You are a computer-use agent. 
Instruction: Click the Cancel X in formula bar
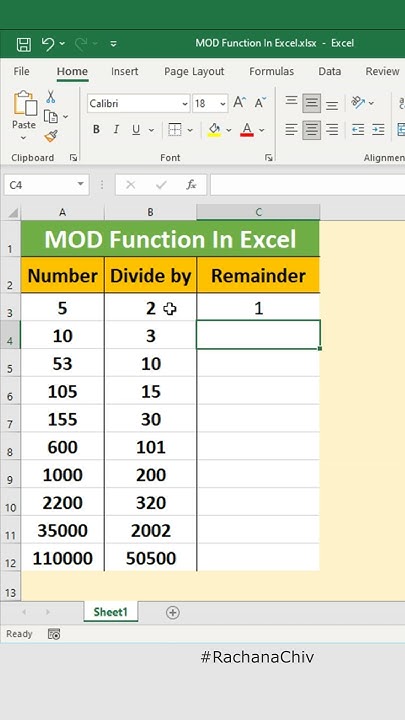[x=131, y=185]
